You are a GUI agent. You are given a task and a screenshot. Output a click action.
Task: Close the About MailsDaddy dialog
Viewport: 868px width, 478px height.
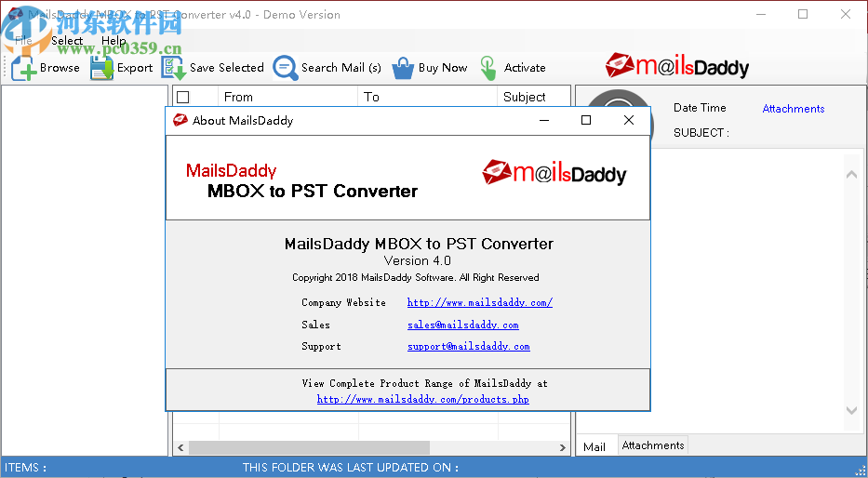coord(628,120)
